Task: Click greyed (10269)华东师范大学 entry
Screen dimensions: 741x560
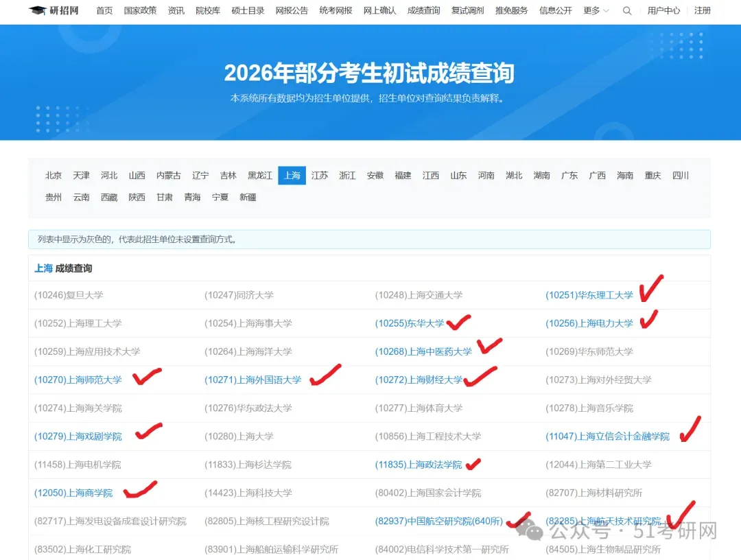Action: click(x=589, y=351)
